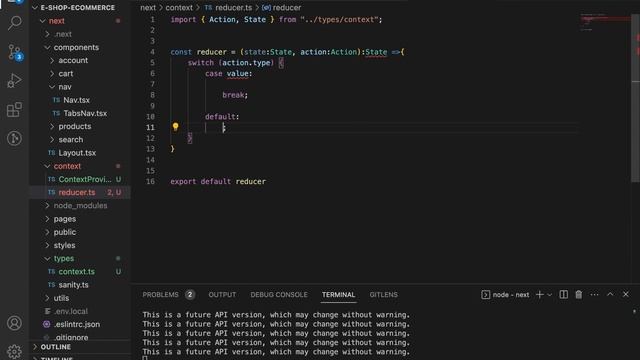The width and height of the screenshot is (640, 360).
Task: Switch to the PROBLEMS tab
Action: (x=160, y=295)
